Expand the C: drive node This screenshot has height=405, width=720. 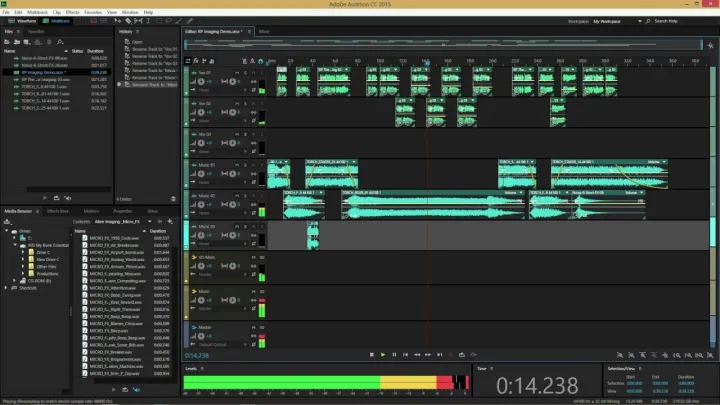14,238
